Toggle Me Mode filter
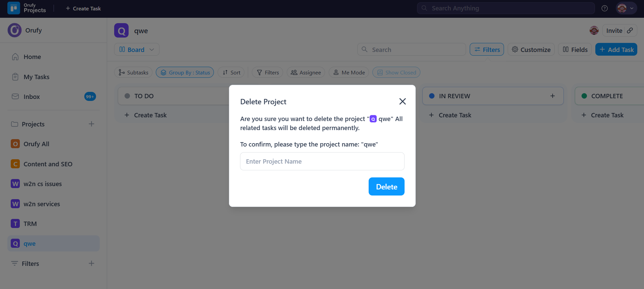Image resolution: width=644 pixels, height=289 pixels. point(349,72)
